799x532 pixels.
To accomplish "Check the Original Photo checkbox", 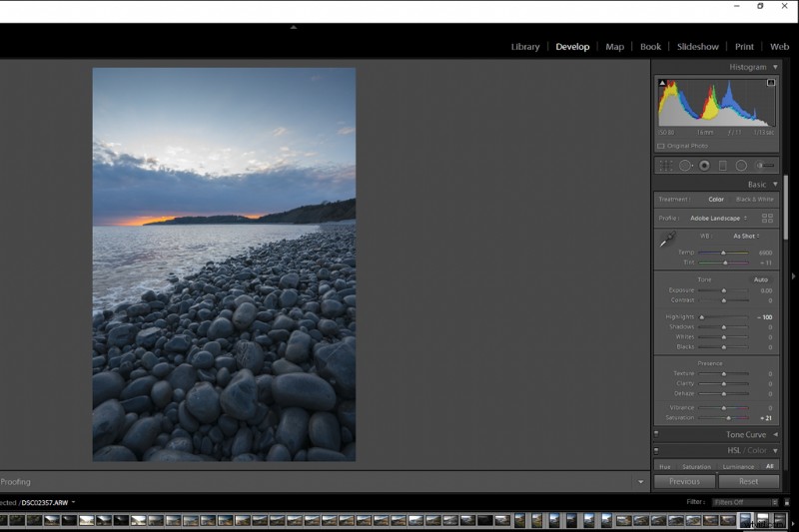I will point(661,146).
